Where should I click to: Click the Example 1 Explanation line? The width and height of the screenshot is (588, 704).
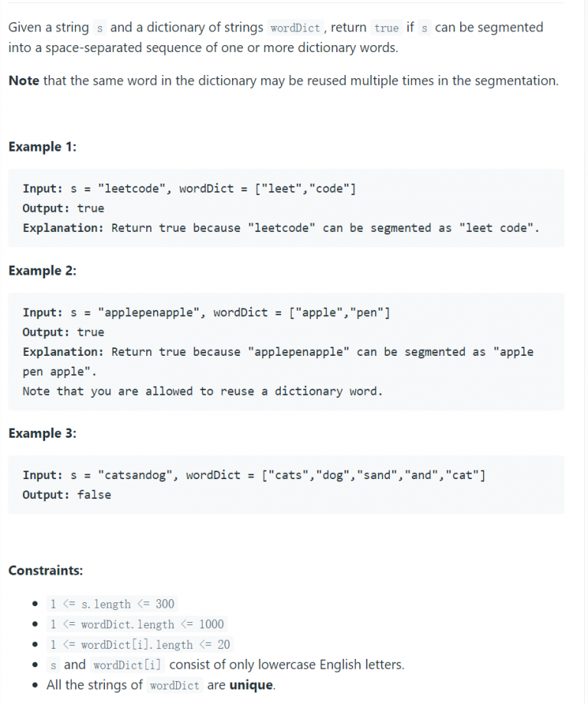tap(281, 228)
